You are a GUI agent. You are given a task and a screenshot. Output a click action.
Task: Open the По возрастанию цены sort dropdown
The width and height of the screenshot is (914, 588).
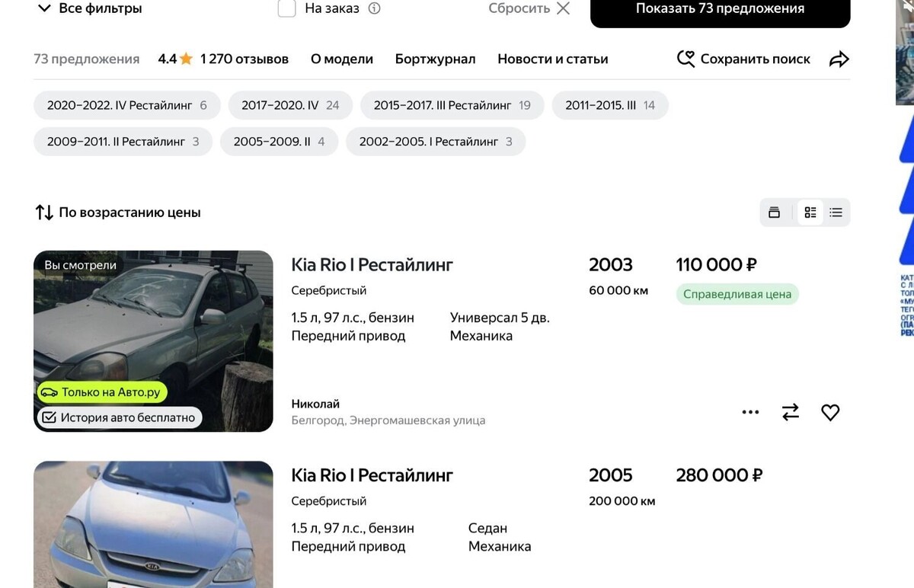[118, 213]
